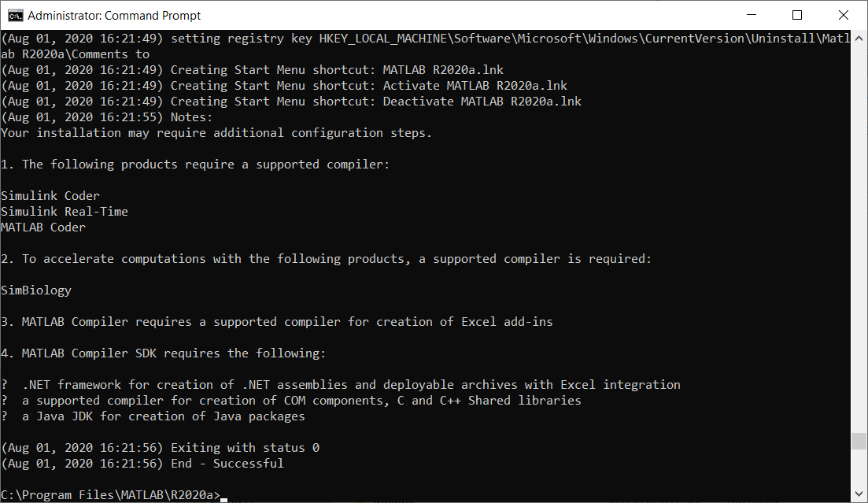This screenshot has height=503, width=868.
Task: Select the 'Simulink Coder' text line
Action: pos(50,195)
